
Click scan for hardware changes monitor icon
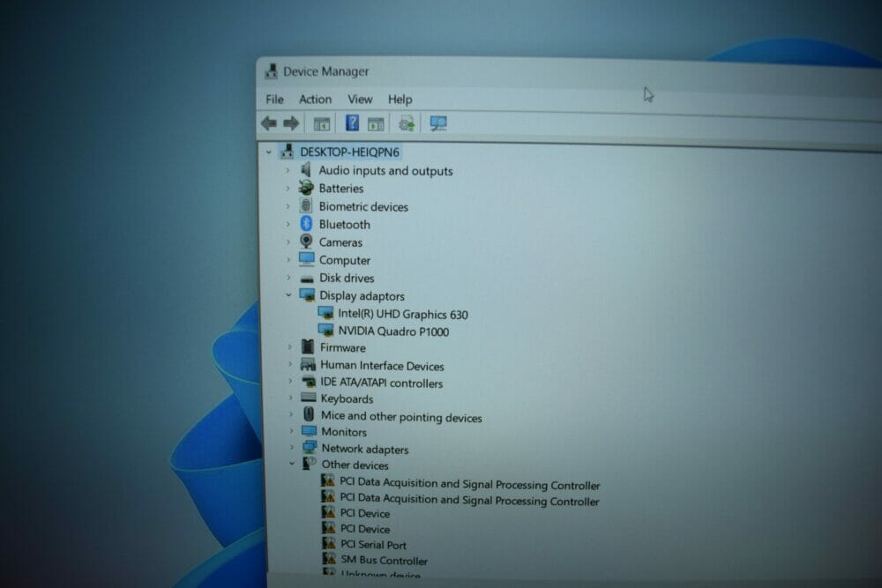[x=438, y=123]
